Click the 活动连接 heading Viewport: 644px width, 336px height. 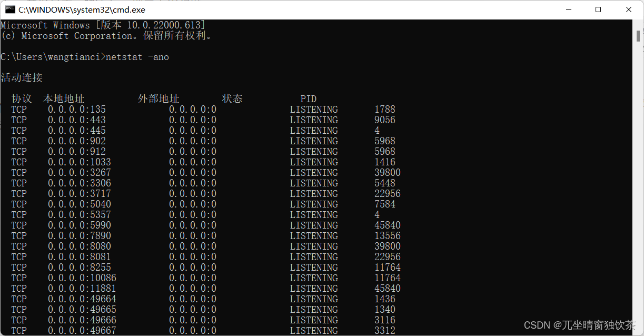[22, 78]
